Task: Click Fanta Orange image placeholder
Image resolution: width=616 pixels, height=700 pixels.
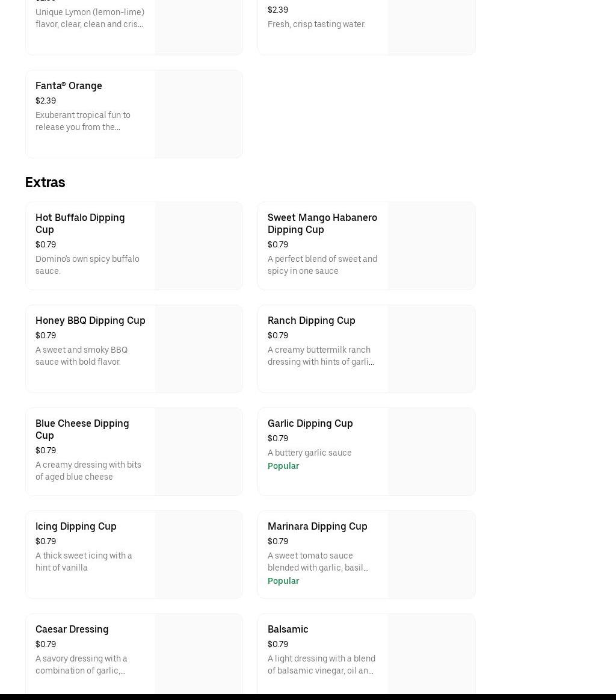Action: coord(199,114)
